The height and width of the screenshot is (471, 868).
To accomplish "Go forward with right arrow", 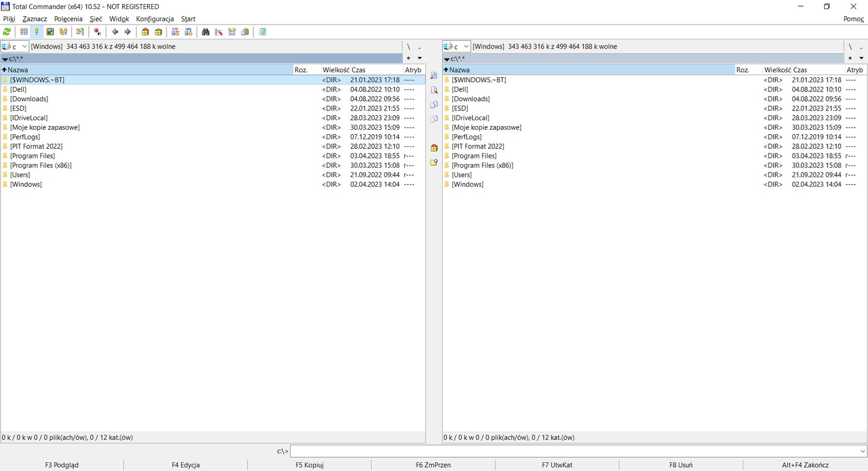I will coord(128,32).
